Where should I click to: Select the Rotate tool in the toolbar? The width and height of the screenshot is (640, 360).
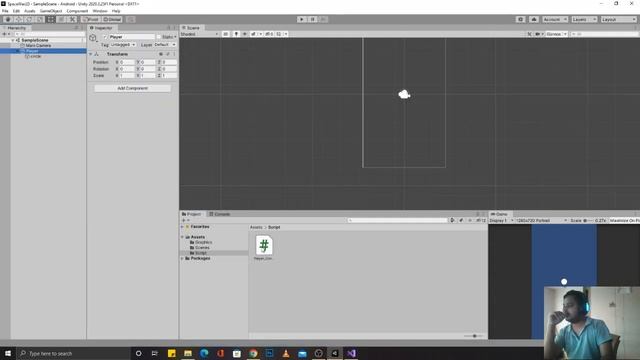click(x=29, y=19)
